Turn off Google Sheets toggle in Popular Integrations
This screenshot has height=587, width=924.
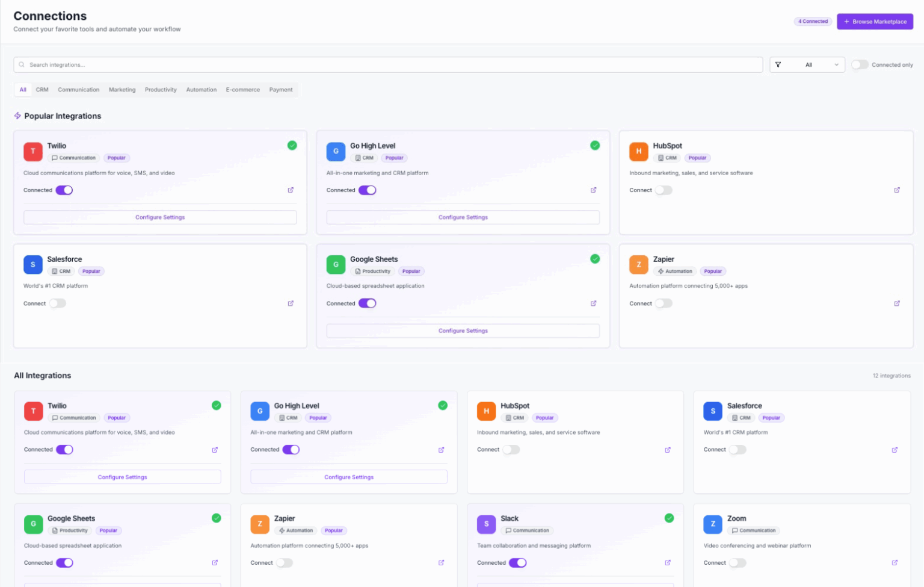[x=368, y=303]
